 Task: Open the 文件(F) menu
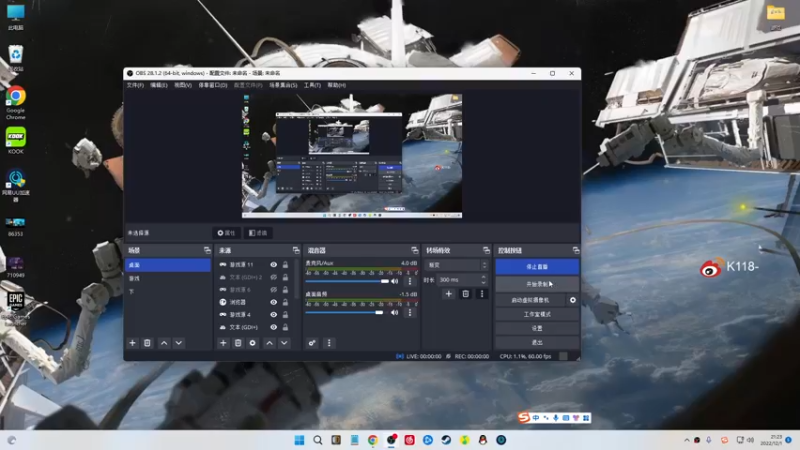[x=135, y=85]
